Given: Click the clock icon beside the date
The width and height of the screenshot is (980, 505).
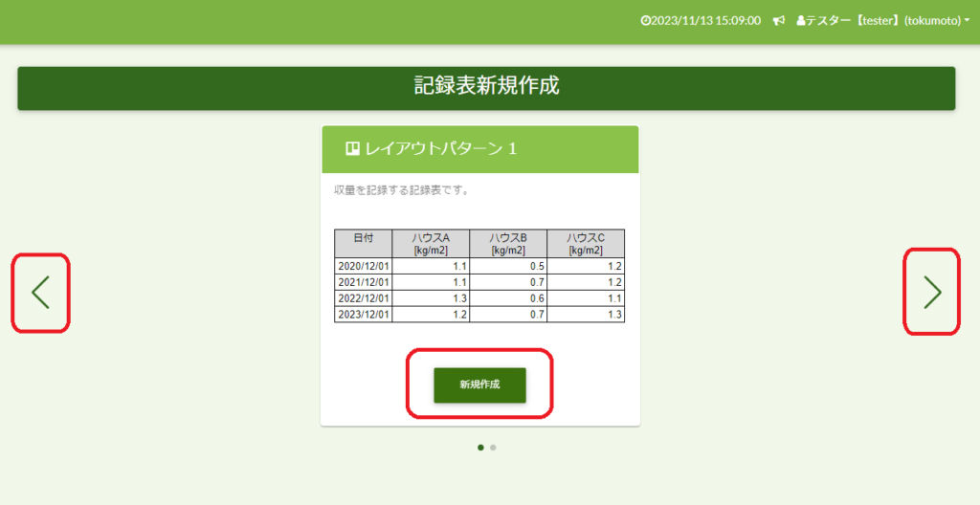Looking at the screenshot, I should click(x=646, y=21).
